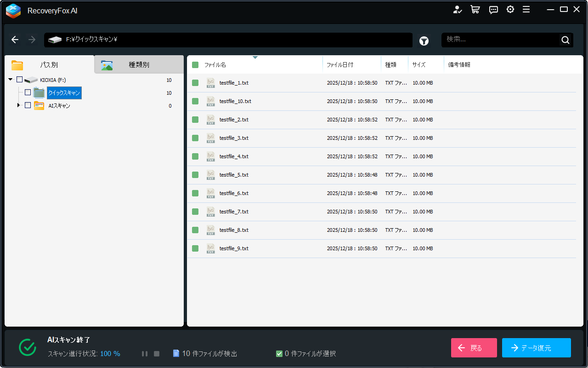Click the search magnifier icon
Screen dimensions: 588x368
pyautogui.click(x=565, y=40)
